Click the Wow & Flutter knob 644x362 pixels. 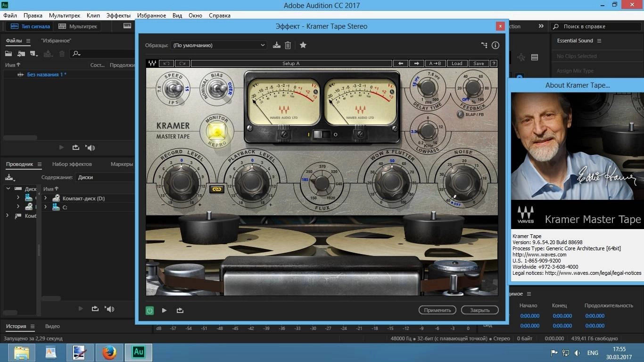[391, 181]
